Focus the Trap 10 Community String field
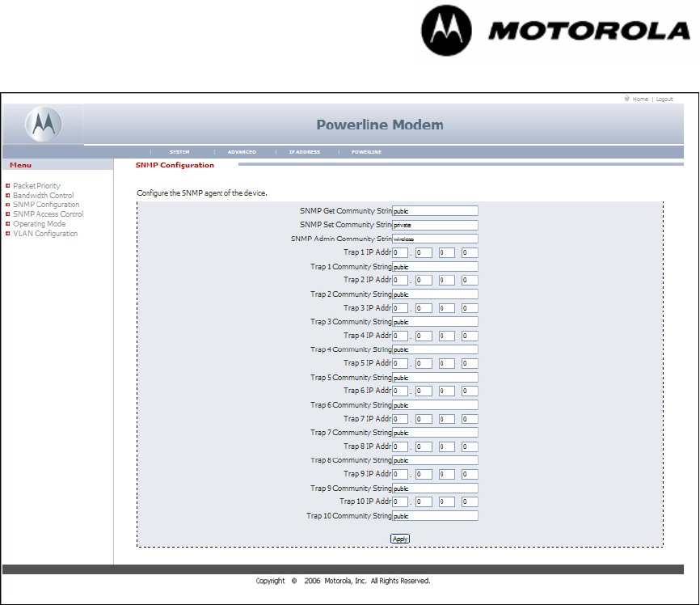Viewport: 700px width, 605px height. click(435, 516)
